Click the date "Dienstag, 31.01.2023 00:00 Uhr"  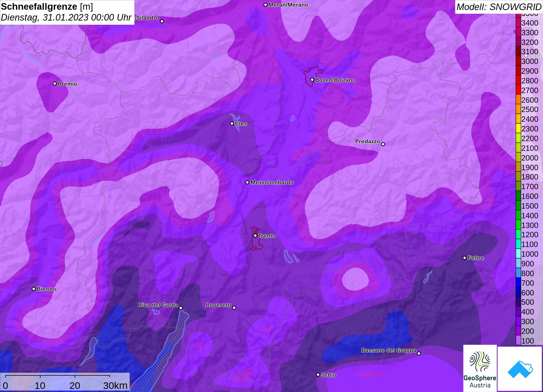(x=66, y=17)
